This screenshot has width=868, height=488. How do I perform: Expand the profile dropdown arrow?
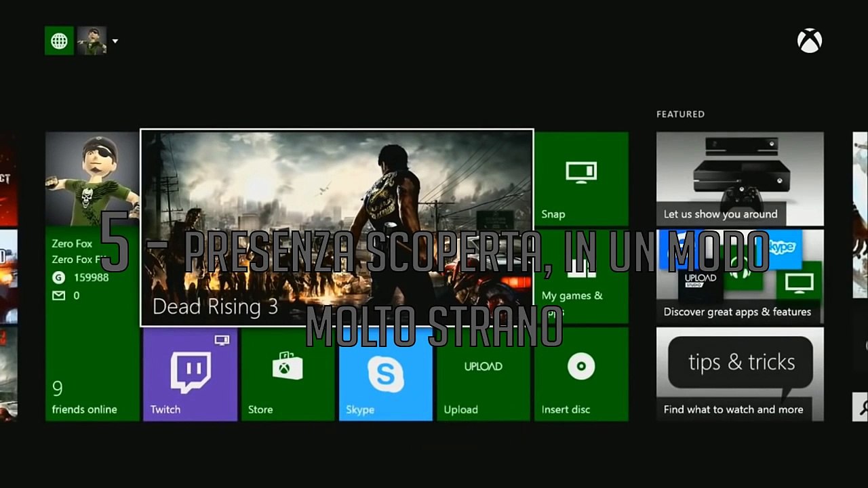point(115,41)
